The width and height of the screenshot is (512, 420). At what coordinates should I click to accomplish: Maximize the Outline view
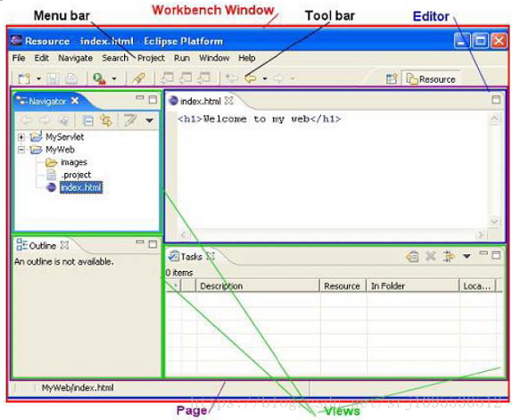click(153, 243)
